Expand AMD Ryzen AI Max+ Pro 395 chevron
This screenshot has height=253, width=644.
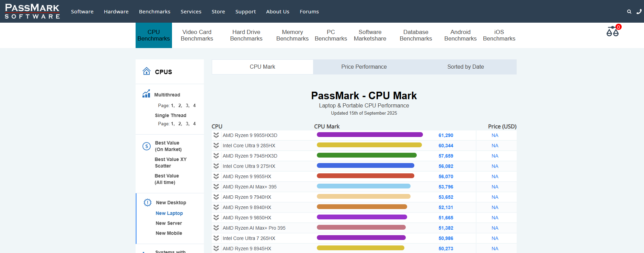216,228
